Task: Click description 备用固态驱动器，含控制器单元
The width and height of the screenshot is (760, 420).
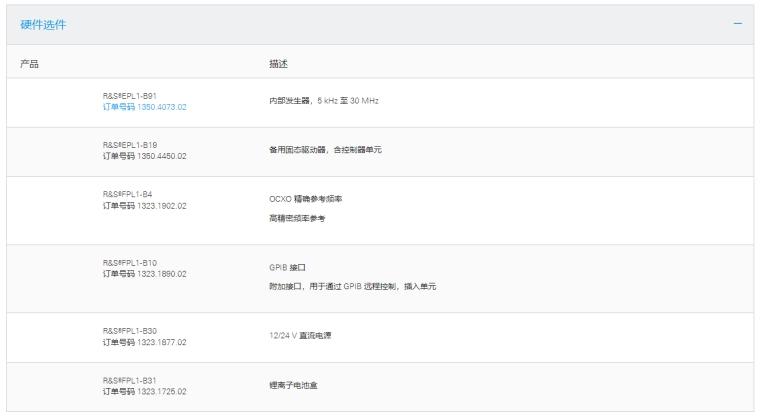Action: (x=326, y=150)
